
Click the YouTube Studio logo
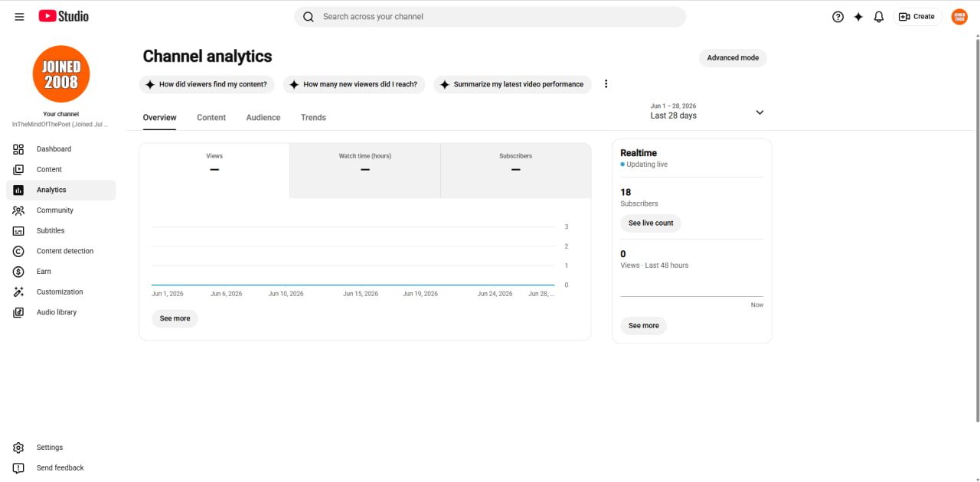tap(64, 16)
